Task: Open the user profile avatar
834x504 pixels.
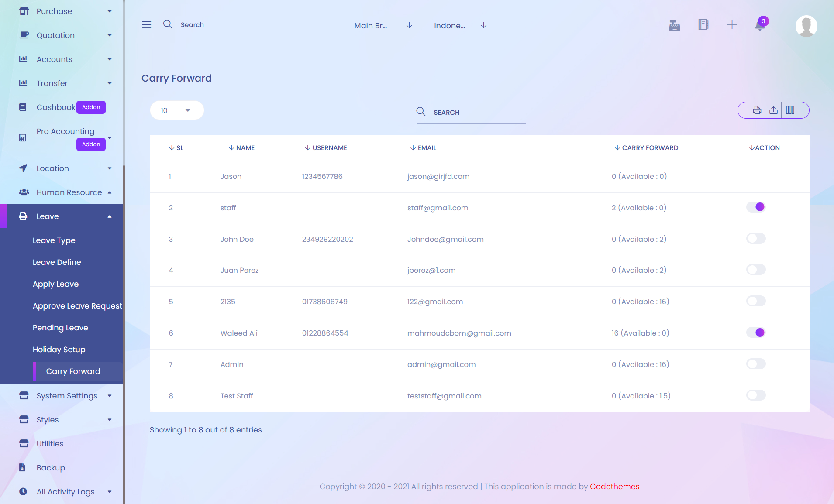Action: [806, 26]
